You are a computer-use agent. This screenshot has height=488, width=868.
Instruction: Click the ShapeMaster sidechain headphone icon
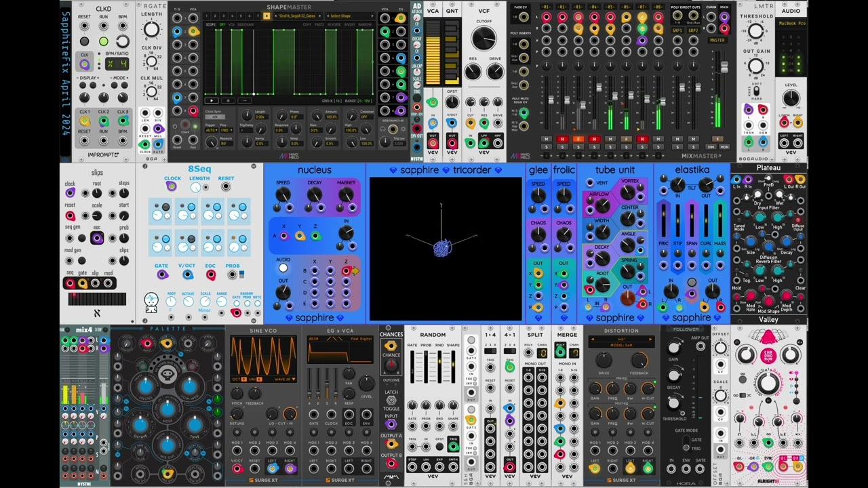[x=382, y=129]
